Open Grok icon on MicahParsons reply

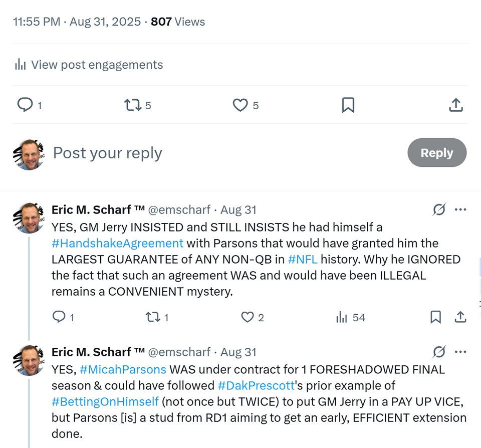[438, 352]
